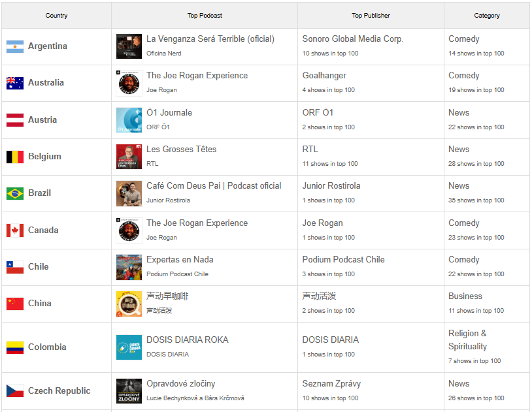The height and width of the screenshot is (412, 532).
Task: Click the Colombia flag icon
Action: point(15,347)
